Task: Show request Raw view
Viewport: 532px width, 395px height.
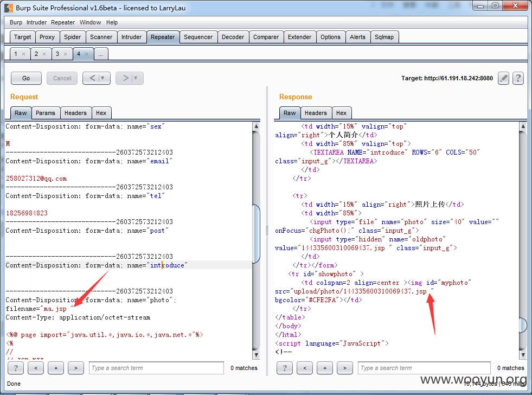Action: coord(21,113)
